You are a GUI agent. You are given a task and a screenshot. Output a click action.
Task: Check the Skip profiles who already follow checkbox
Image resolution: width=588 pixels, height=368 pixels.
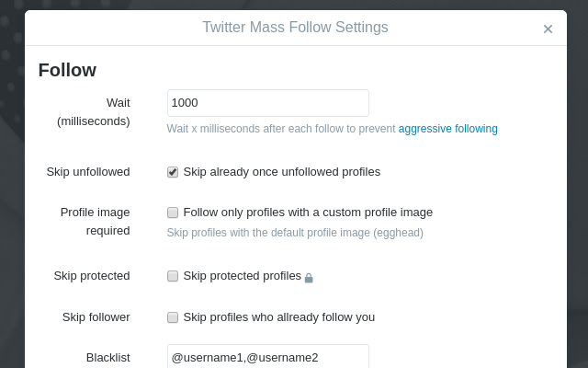point(173,317)
